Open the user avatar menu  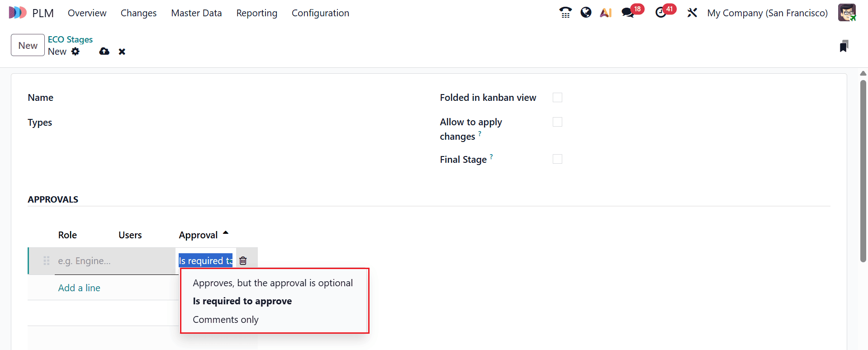(847, 13)
